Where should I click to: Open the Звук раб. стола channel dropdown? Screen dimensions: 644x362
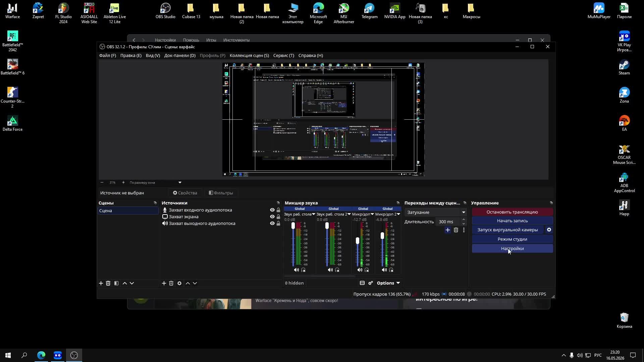[x=314, y=214]
